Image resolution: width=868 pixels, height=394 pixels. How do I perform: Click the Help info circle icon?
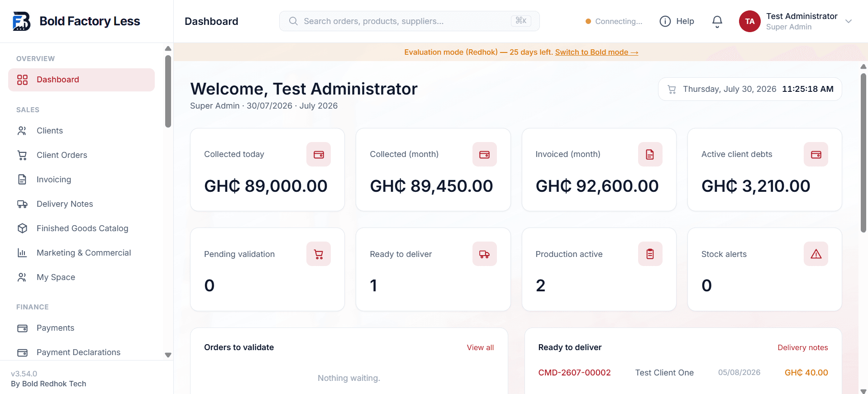(x=665, y=21)
